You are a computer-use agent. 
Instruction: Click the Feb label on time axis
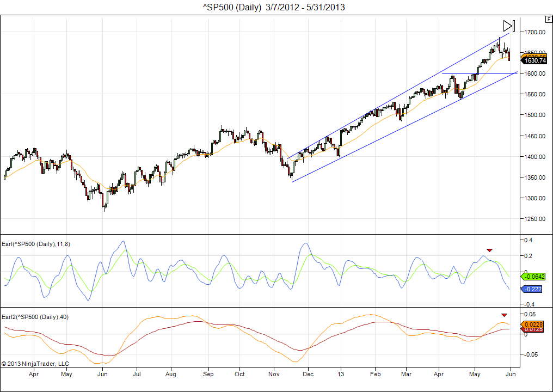pos(375,375)
